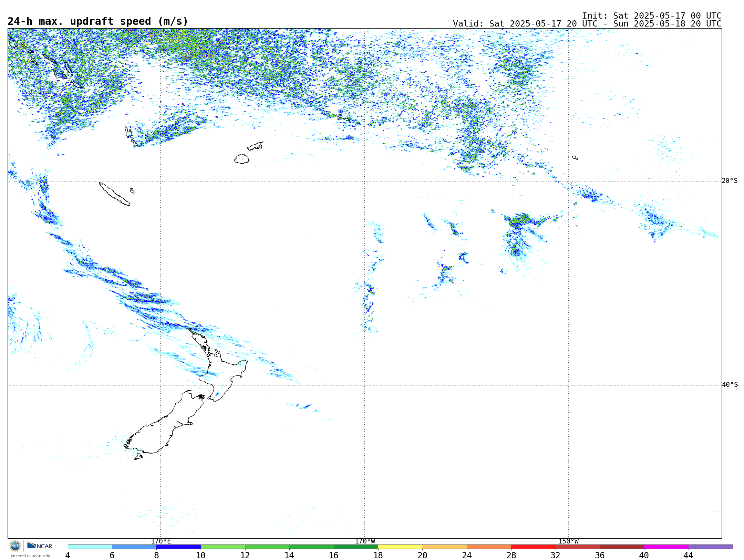744x560 pixels.
Task: Pick the light cyan 4–6 colorbar swatch
Action: pyautogui.click(x=90, y=547)
